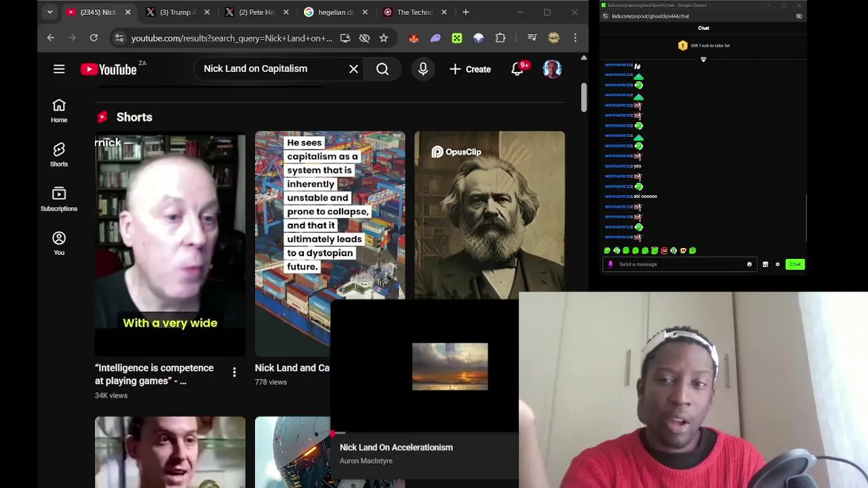Open the YouTube hamburger guide menu
Image resolution: width=868 pixels, height=488 pixels.
tap(59, 69)
